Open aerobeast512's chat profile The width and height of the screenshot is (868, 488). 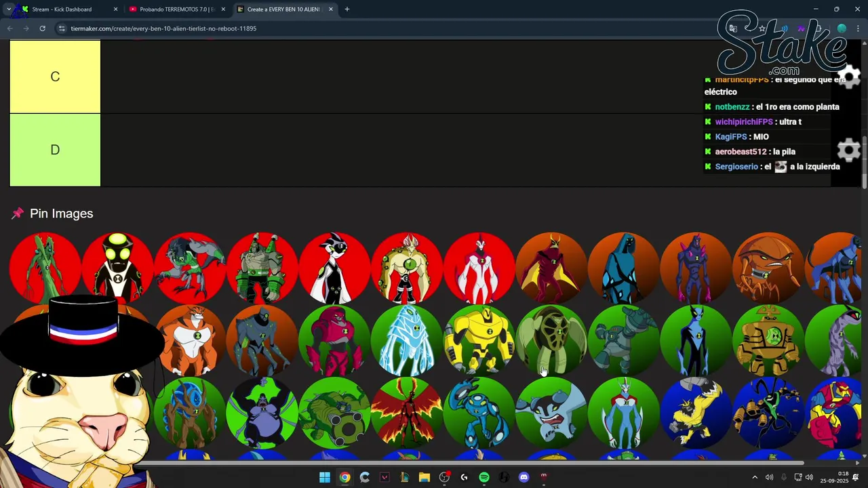click(741, 152)
